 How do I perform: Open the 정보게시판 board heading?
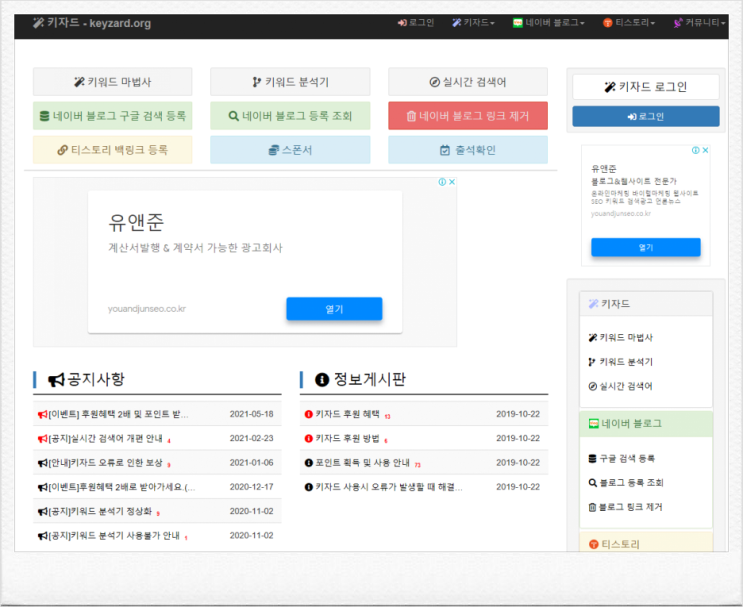tap(361, 380)
